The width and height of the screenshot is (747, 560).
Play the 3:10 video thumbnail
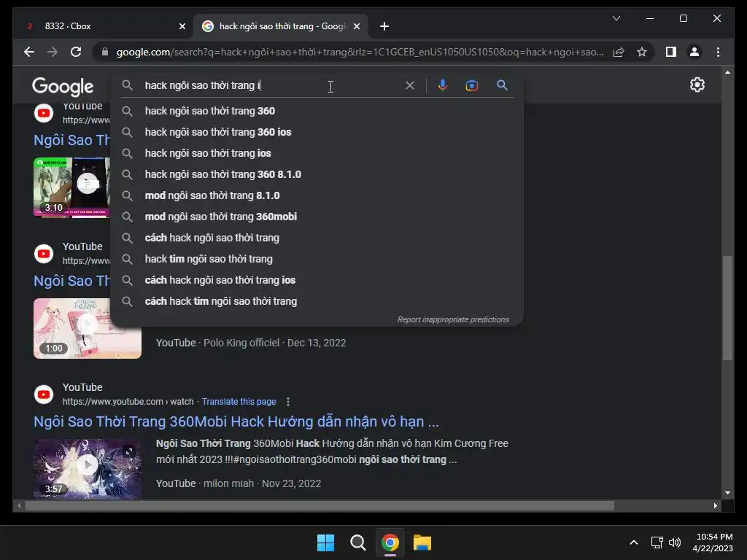pos(72,187)
